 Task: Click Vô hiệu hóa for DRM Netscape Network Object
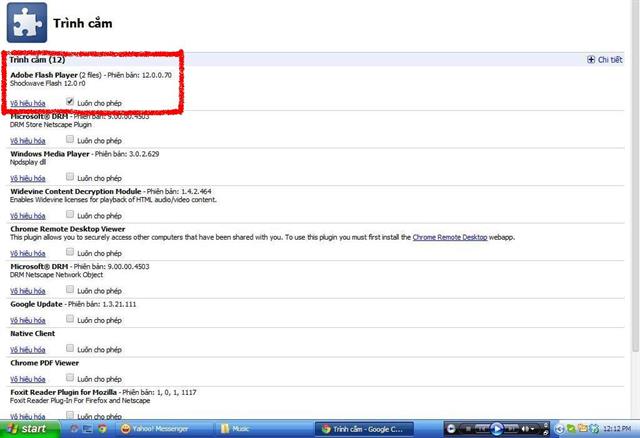[28, 291]
